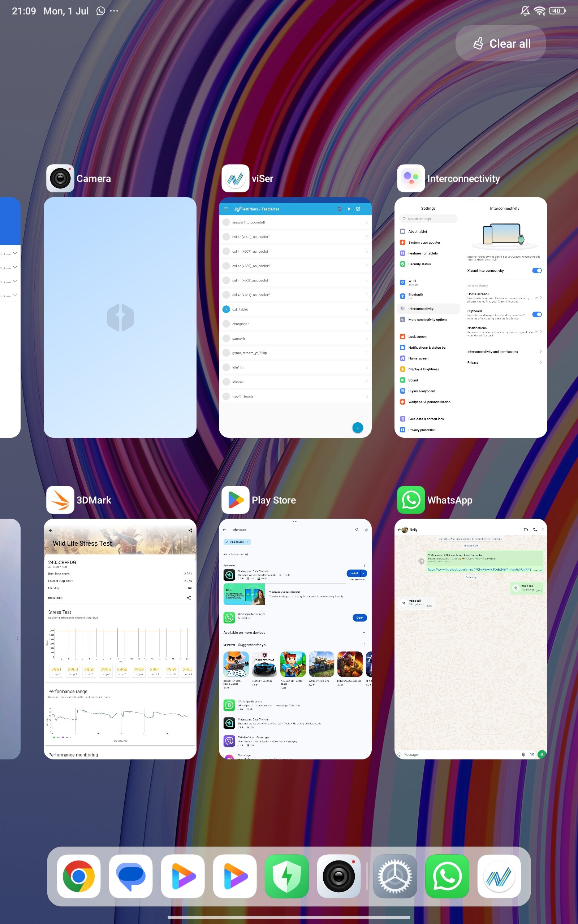The height and width of the screenshot is (924, 578).
Task: Tap the viSer app icon header
Action: point(236,178)
